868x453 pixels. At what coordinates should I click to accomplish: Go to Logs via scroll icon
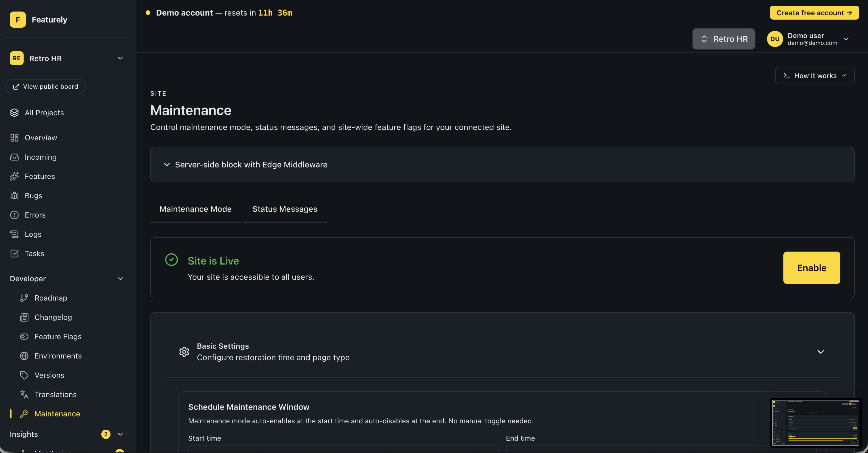pos(14,234)
